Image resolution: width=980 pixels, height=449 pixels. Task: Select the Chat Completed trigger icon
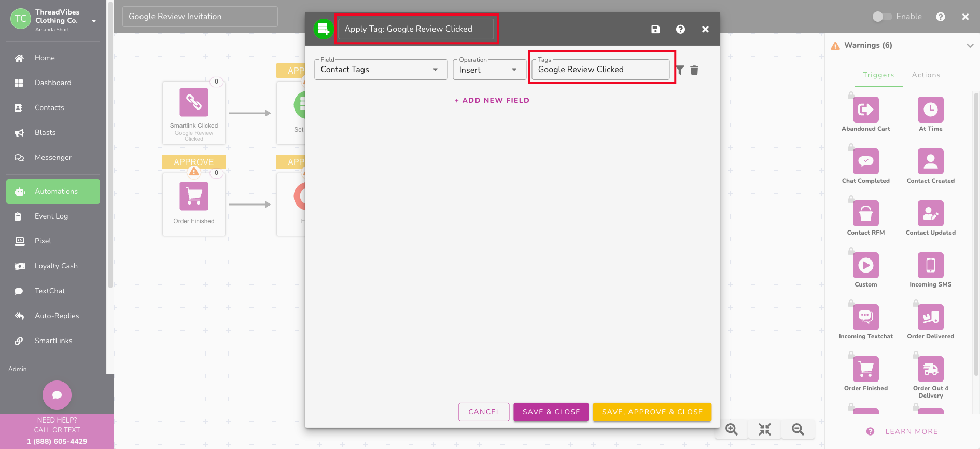pos(866,161)
